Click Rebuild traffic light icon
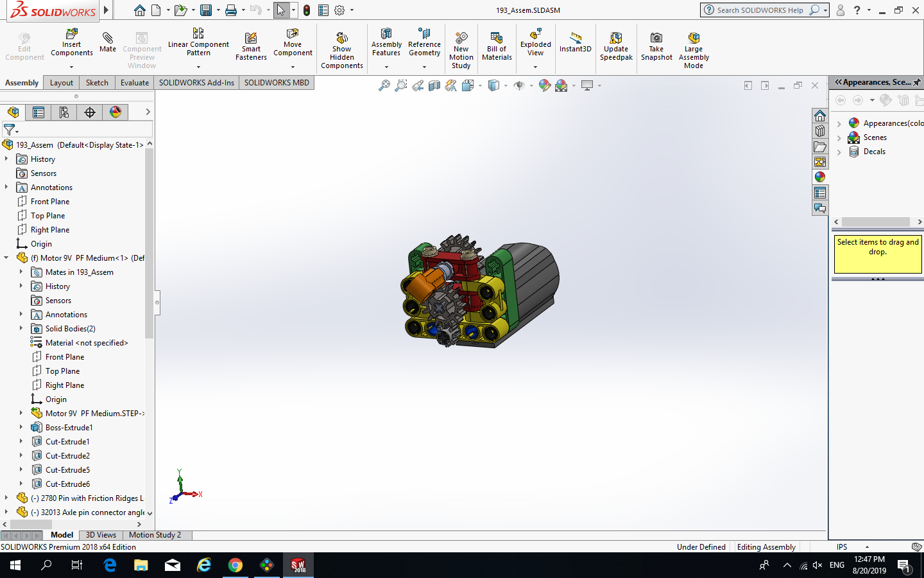 click(307, 10)
